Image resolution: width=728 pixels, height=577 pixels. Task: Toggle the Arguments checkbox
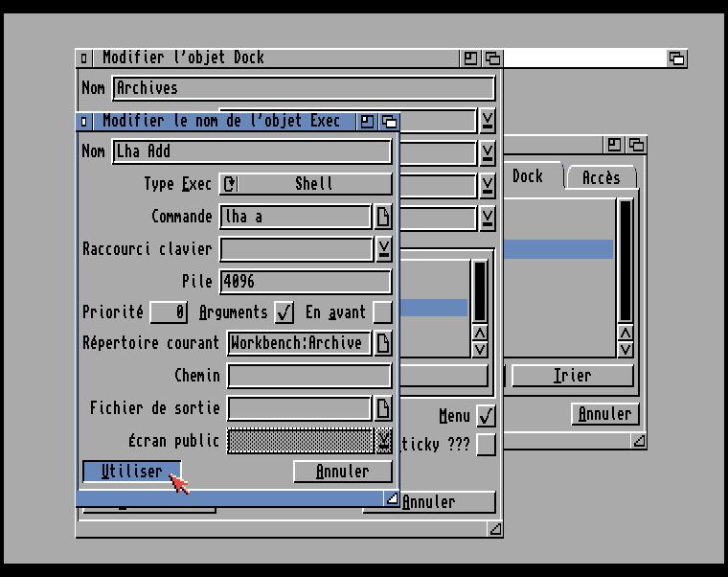coord(284,312)
